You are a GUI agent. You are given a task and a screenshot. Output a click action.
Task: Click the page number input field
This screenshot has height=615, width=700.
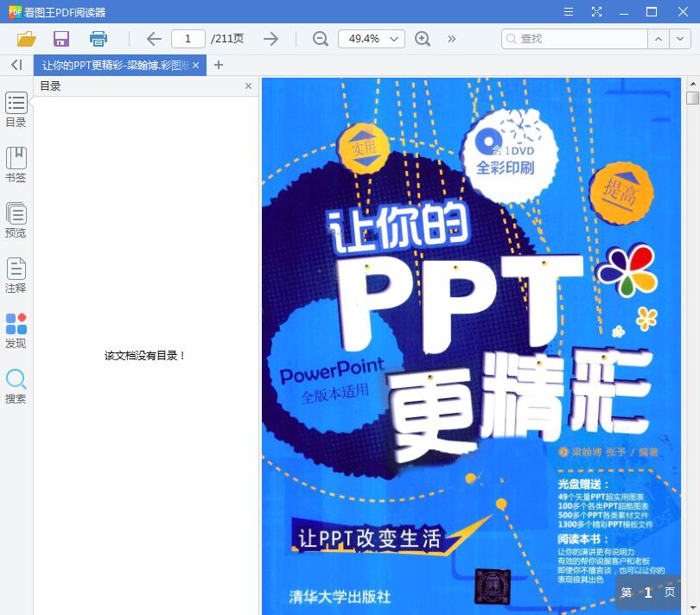point(188,39)
